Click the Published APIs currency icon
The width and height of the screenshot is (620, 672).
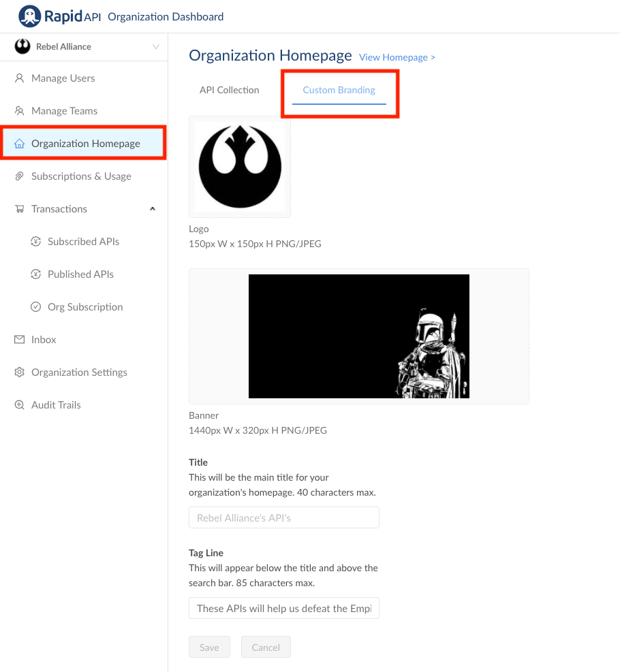coord(36,274)
